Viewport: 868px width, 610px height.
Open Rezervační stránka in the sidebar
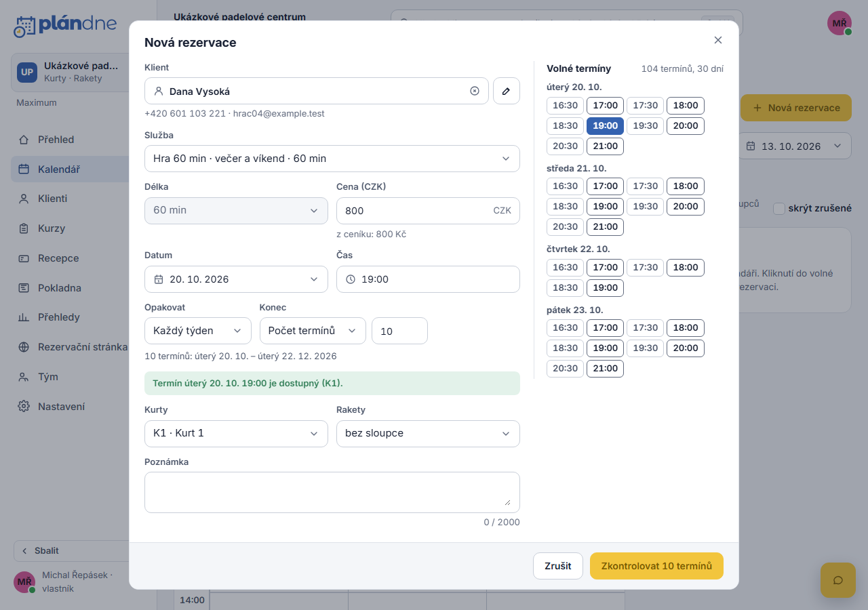tap(70, 347)
